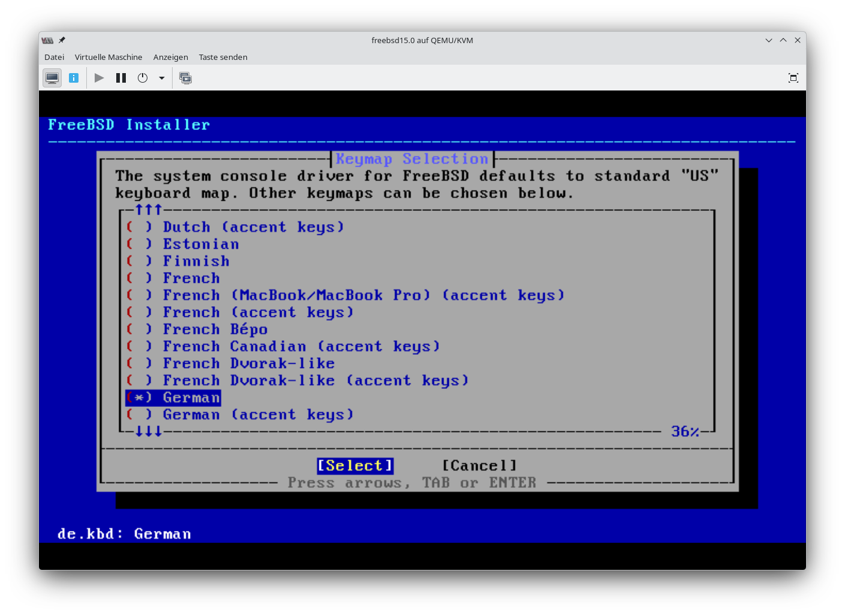Select German (accent keys) radio option
This screenshot has height=616, width=845.
click(x=138, y=415)
